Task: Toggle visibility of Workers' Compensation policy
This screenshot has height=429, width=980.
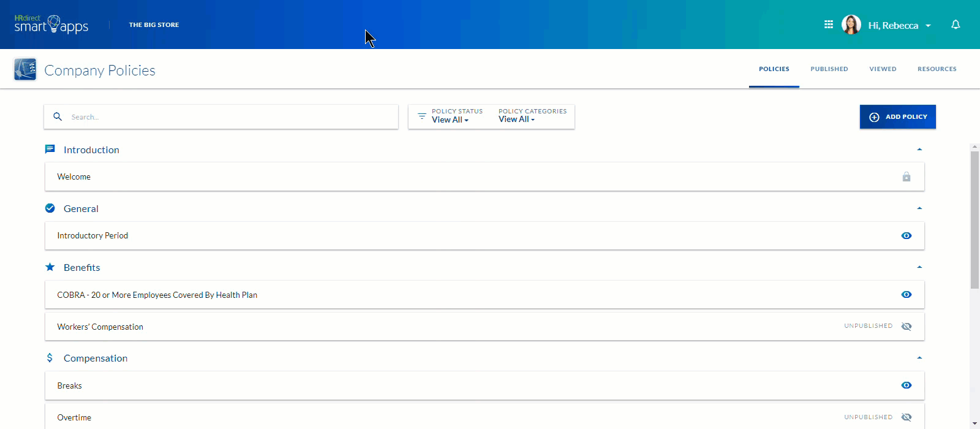Action: 907,326
